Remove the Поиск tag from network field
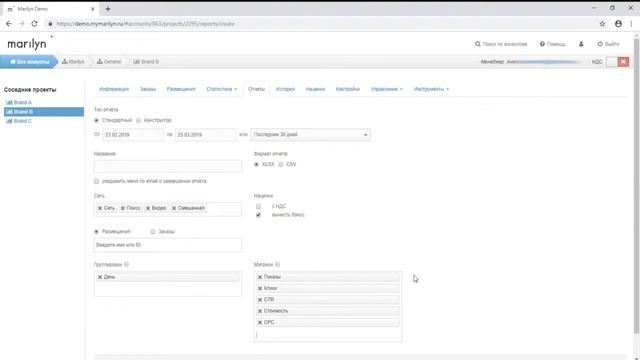Screen dimensions: 640x360 pos(122,208)
